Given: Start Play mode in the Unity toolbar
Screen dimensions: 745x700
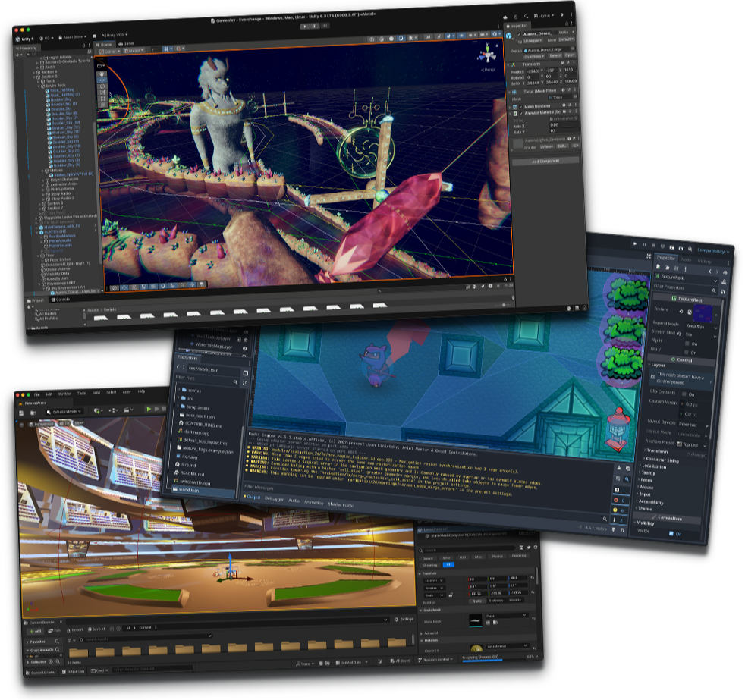Looking at the screenshot, I should 304,27.
